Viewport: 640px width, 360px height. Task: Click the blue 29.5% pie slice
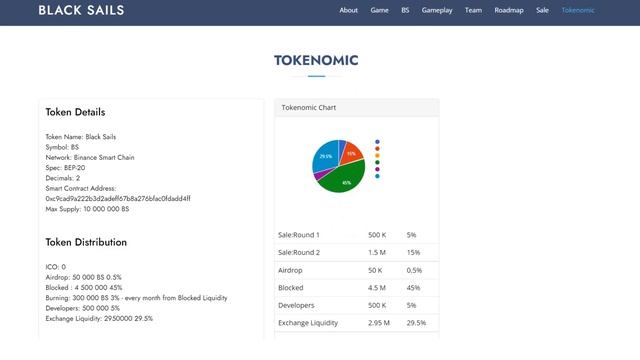pyautogui.click(x=325, y=156)
